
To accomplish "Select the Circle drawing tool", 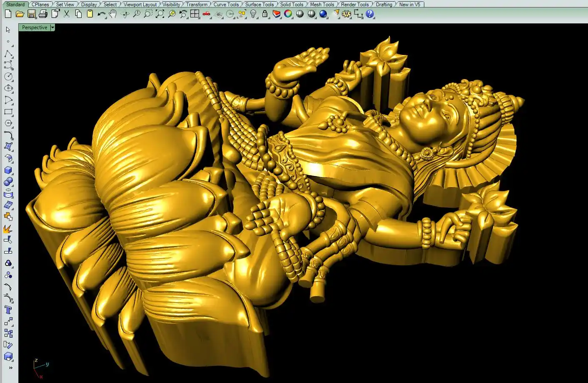I will click(x=8, y=77).
